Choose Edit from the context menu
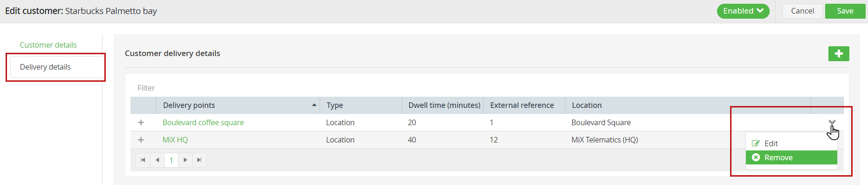The image size is (868, 185). click(792, 143)
